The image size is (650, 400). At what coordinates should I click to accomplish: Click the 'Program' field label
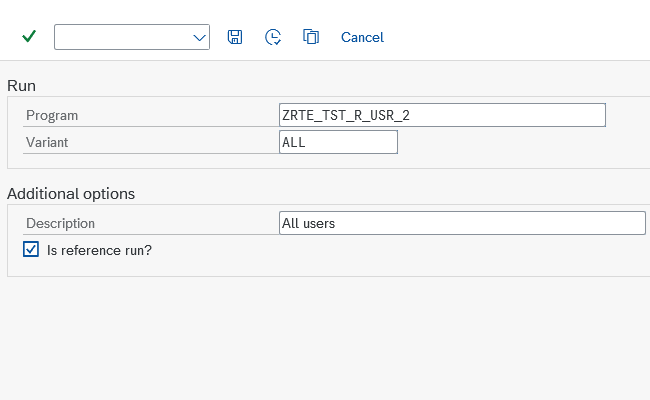(52, 115)
